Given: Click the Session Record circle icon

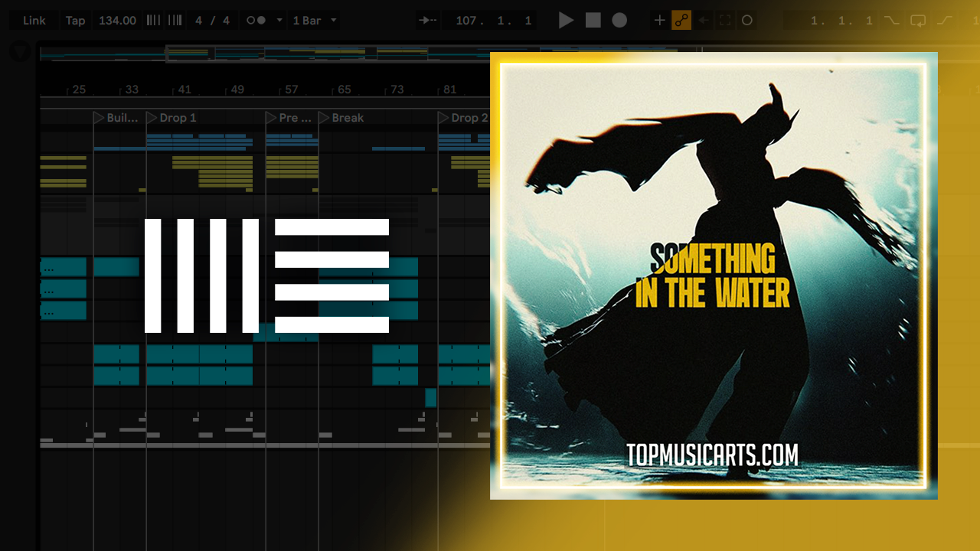Looking at the screenshot, I should [x=747, y=21].
